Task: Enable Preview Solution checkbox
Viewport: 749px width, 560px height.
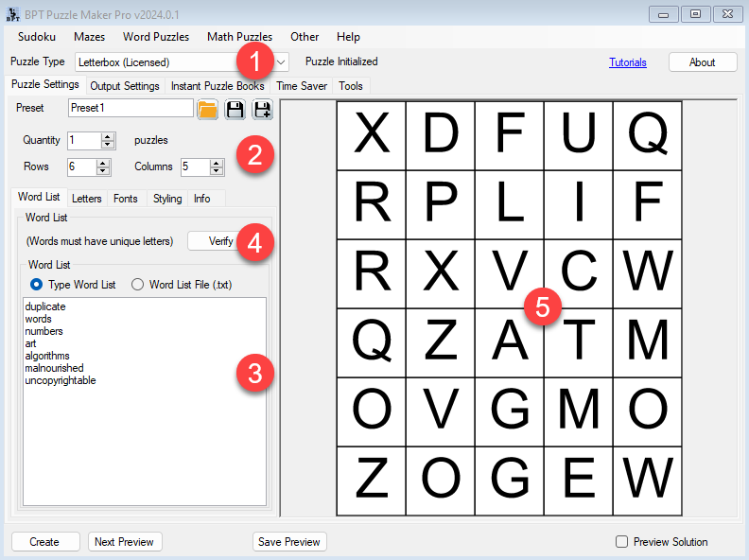Action: click(x=621, y=542)
